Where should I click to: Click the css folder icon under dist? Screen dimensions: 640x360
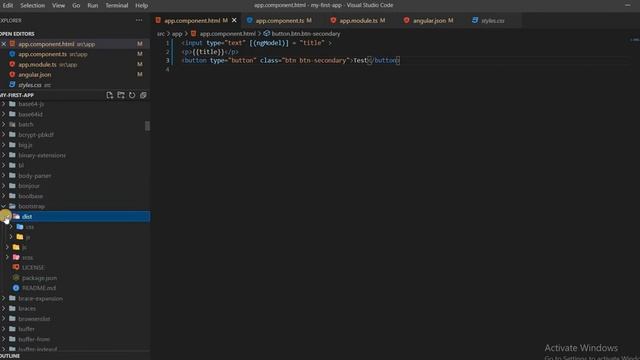coord(20,227)
